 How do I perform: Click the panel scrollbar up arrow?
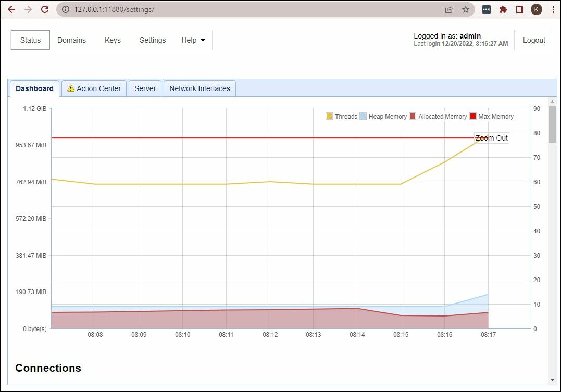pyautogui.click(x=552, y=102)
